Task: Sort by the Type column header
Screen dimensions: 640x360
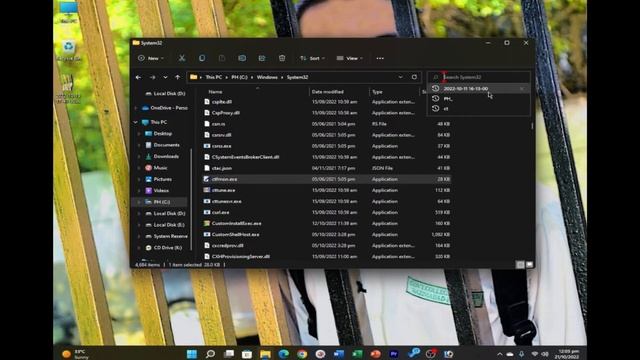Action: pyautogui.click(x=377, y=92)
